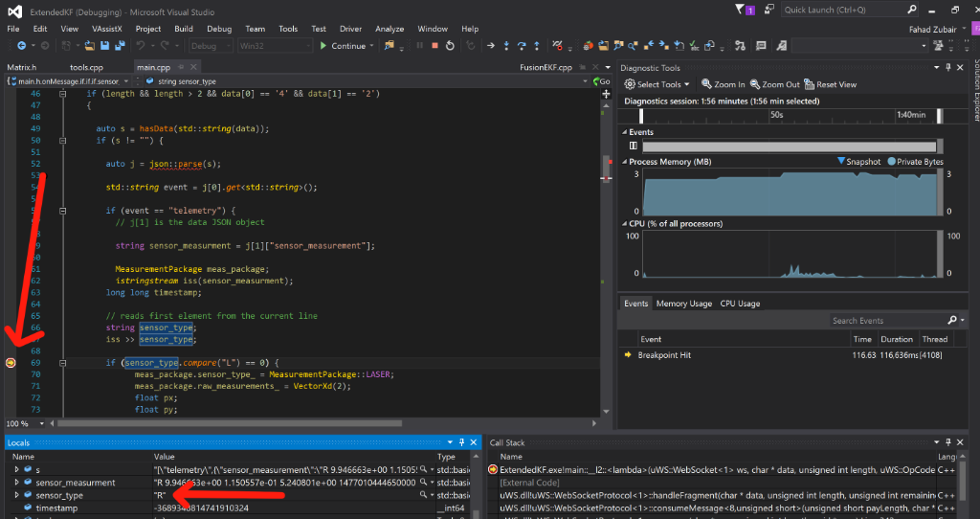Viewport: 980px width, 519px height.
Task: Stop debugging with the red square icon
Action: (x=434, y=46)
